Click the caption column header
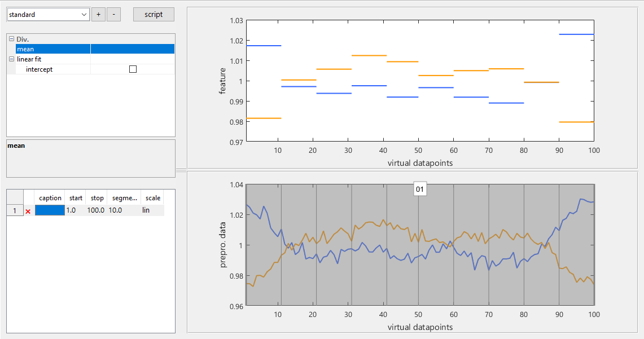Viewport: 644px width, 339px height. coord(50,198)
